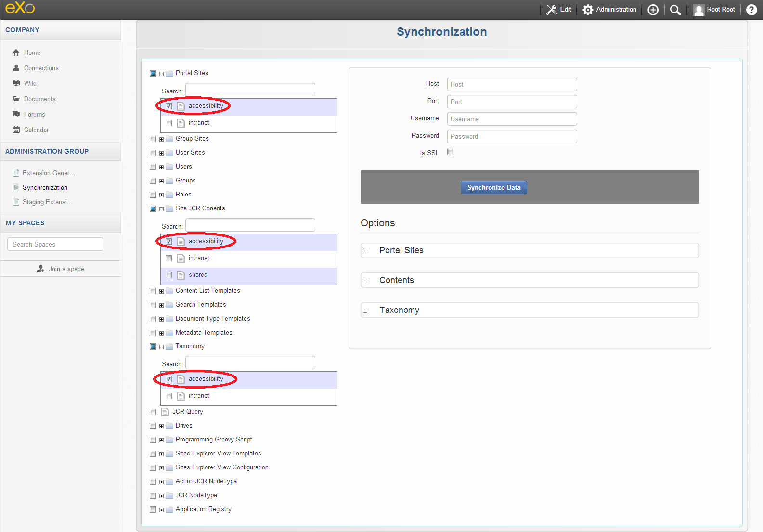Open the Administration gear menu
Viewport: 763px width, 532px height.
tap(609, 10)
